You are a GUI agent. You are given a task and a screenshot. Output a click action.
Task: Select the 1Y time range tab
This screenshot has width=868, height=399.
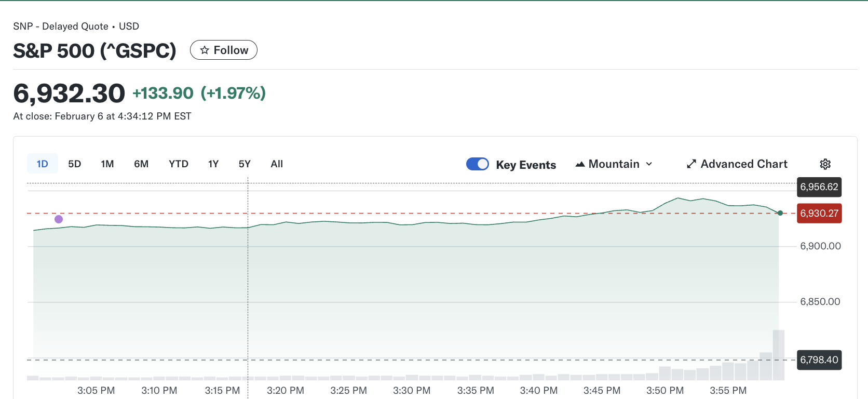(x=213, y=164)
